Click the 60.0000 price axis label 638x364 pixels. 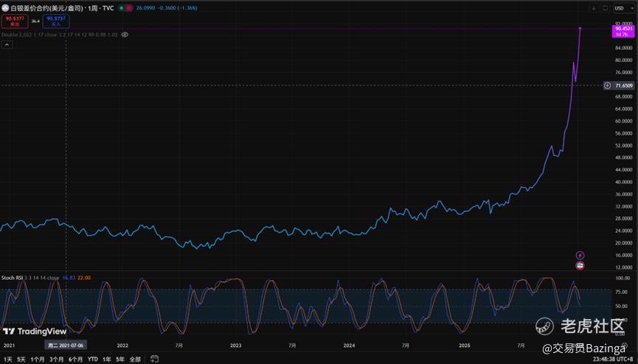tap(624, 121)
